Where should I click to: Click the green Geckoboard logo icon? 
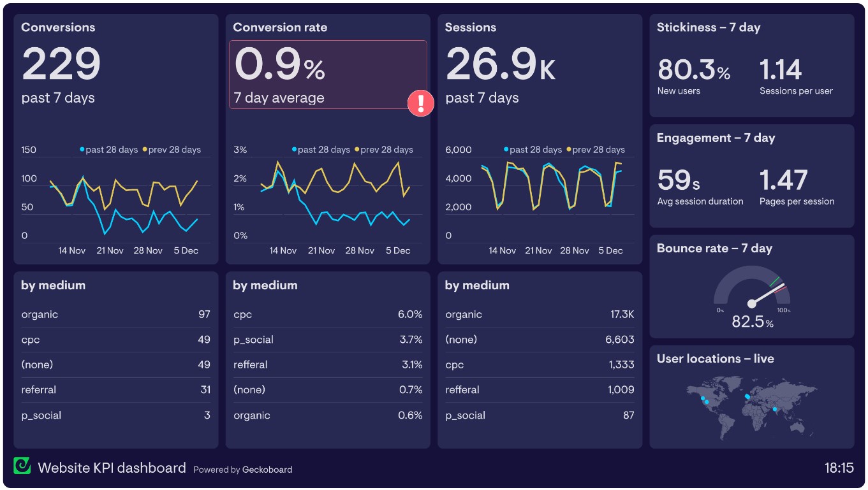22,466
